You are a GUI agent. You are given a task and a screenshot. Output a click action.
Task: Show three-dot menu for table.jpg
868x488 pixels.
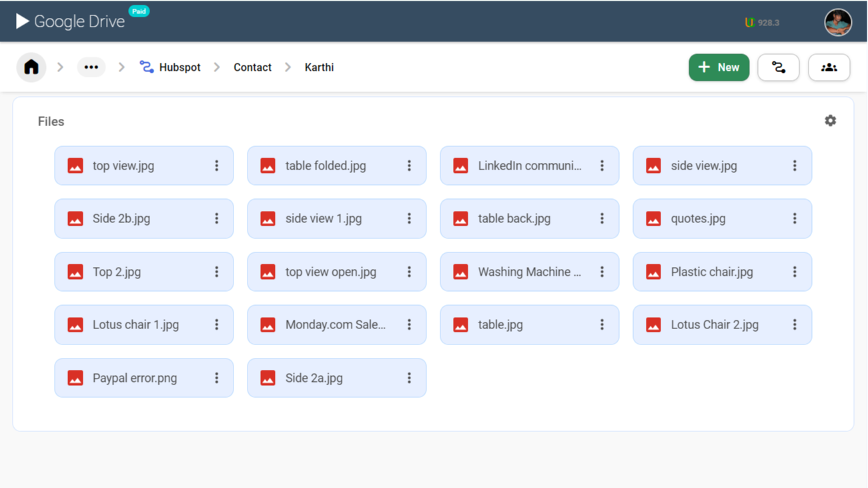pos(602,324)
